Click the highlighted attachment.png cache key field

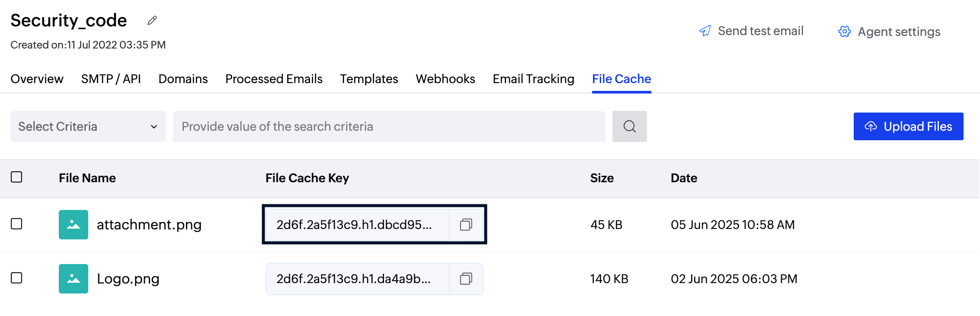[355, 225]
